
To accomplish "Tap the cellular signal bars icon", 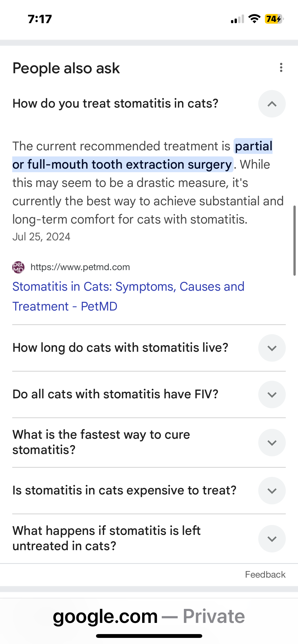I will tap(237, 19).
